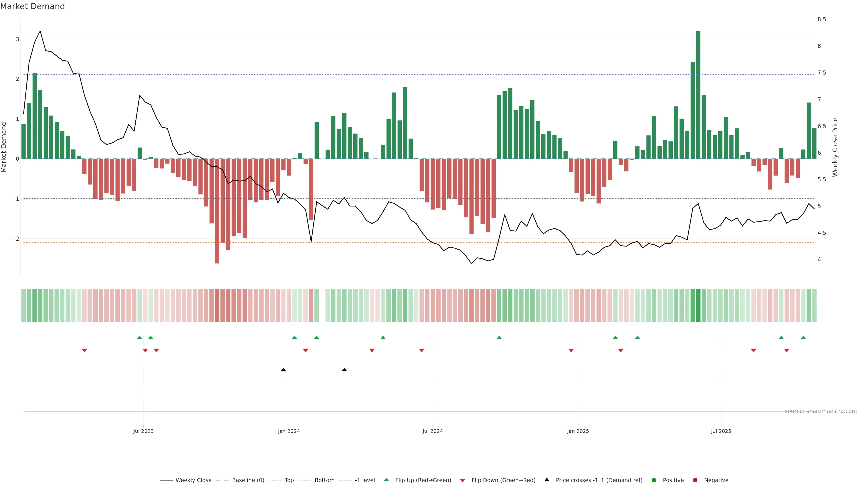Click the Market Demand chart title
This screenshot has height=488, width=868.
32,6
